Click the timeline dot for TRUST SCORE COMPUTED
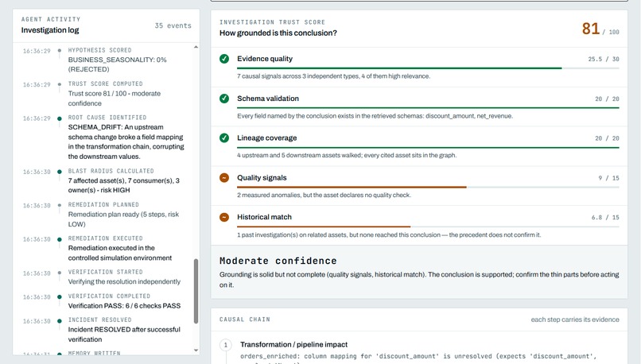This screenshot has width=641, height=364. point(60,84)
